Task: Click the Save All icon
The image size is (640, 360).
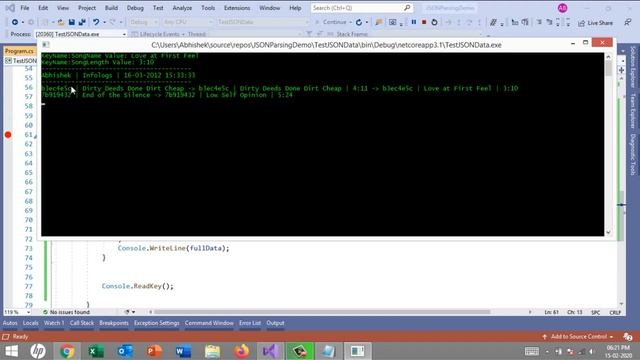Action: 82,22
